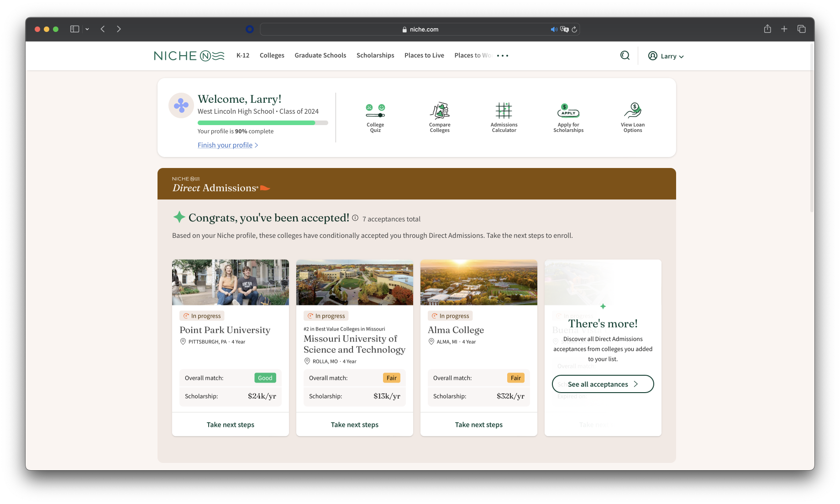This screenshot has width=840, height=504.
Task: Click $24k/yr scholarship value
Action: pyautogui.click(x=262, y=396)
